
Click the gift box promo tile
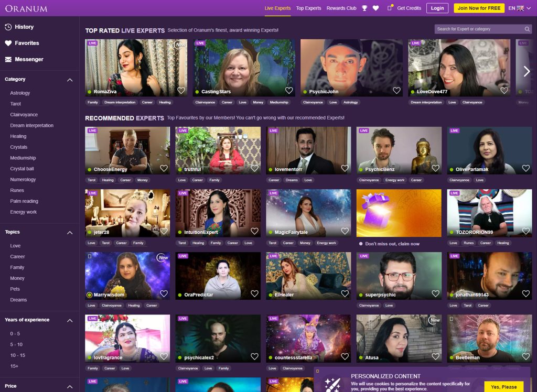point(399,213)
